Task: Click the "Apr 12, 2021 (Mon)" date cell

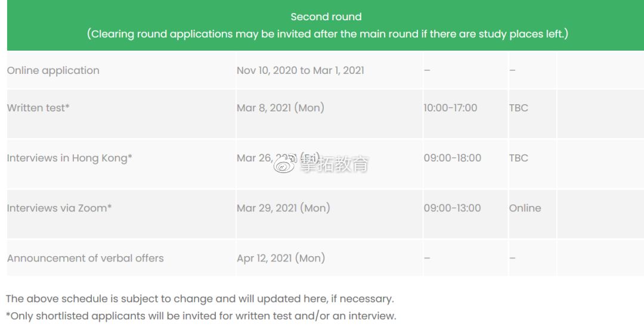Action: click(280, 258)
